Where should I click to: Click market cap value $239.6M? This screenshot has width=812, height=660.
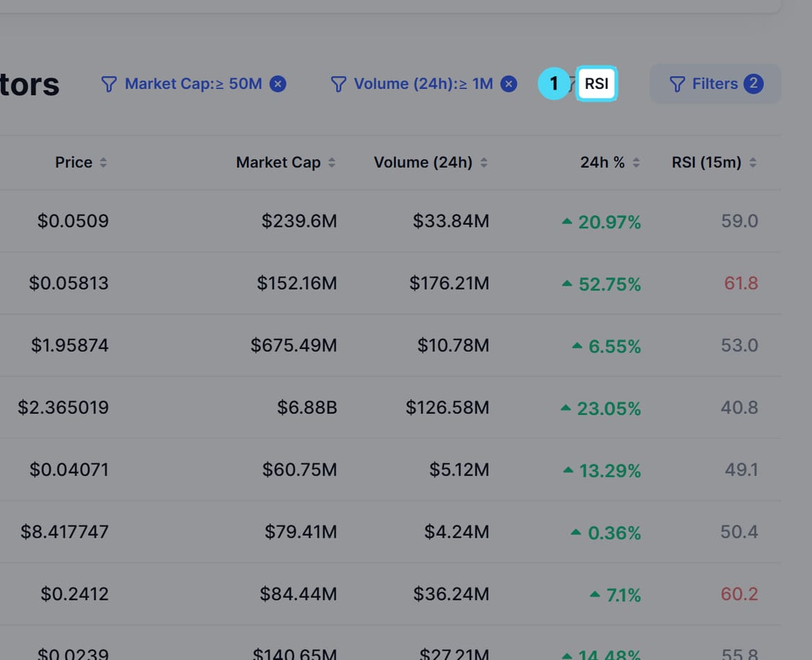[299, 221]
